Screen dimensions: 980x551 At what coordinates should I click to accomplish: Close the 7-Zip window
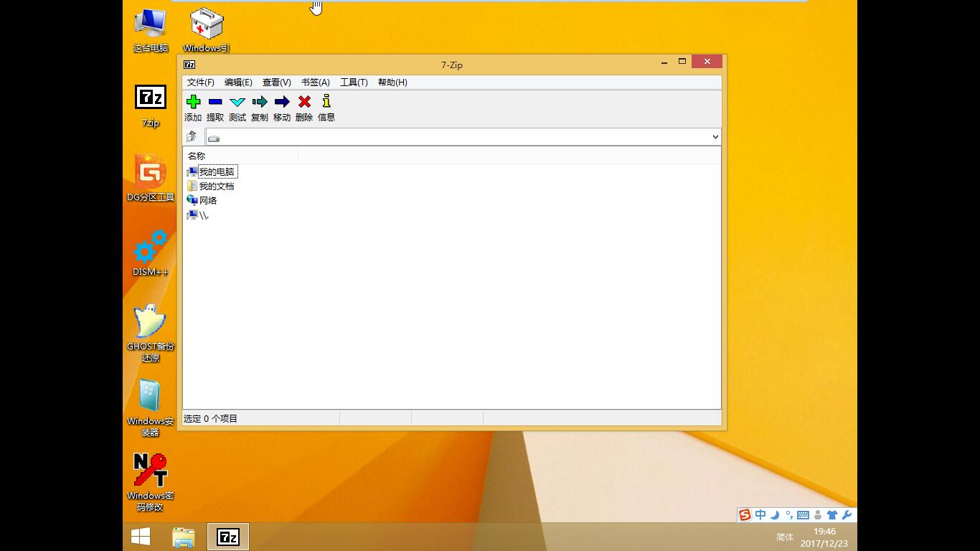coord(707,62)
